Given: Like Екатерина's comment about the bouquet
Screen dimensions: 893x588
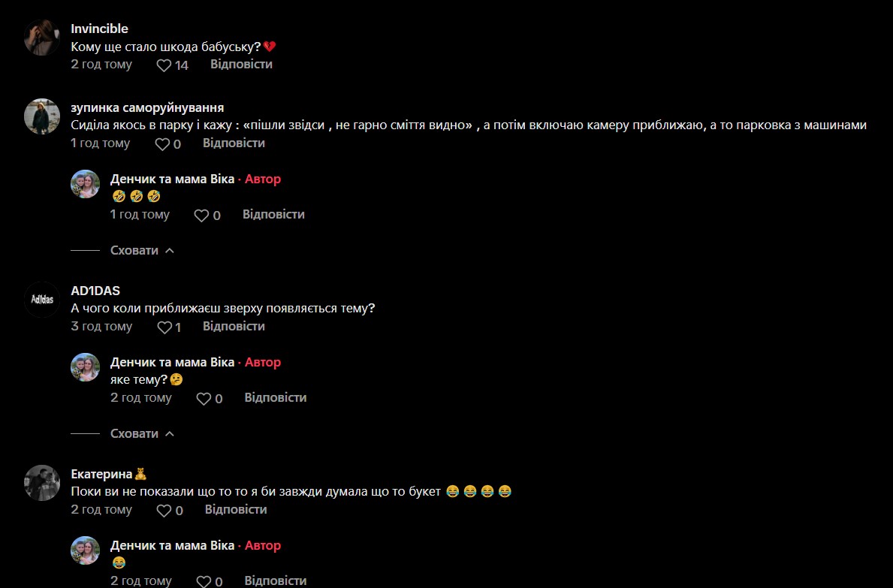Looking at the screenshot, I should click(164, 511).
